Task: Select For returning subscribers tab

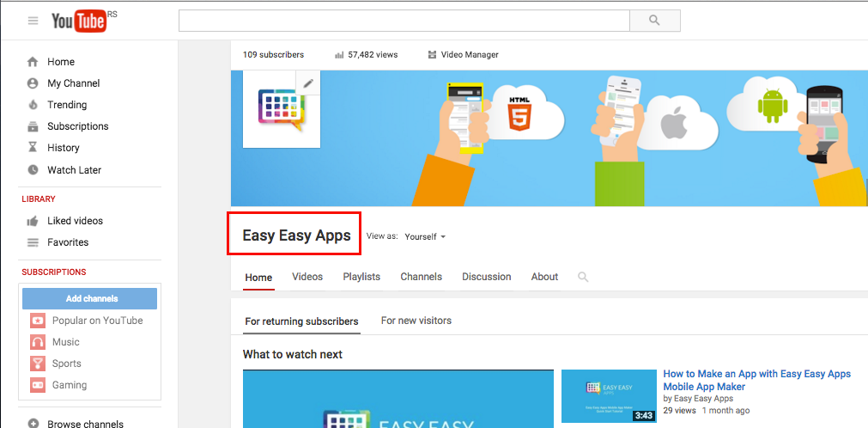Action: pyautogui.click(x=301, y=321)
